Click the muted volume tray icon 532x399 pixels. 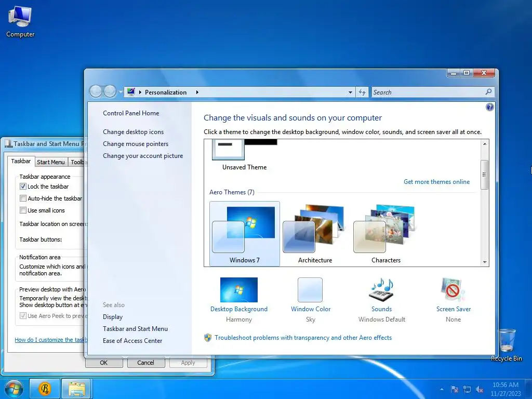coord(480,389)
